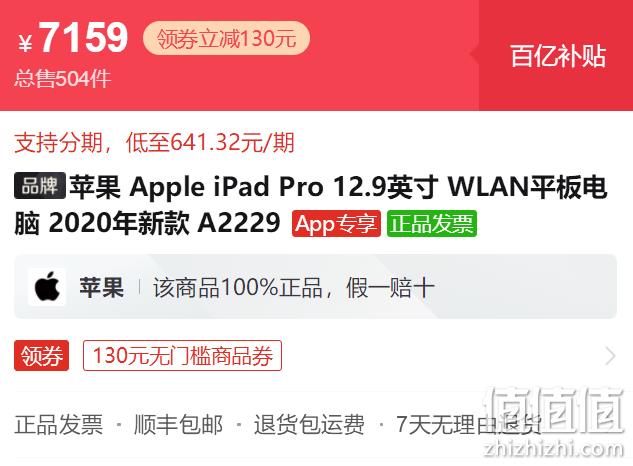Select the 130元无门槛商品券 coupon

(182, 356)
